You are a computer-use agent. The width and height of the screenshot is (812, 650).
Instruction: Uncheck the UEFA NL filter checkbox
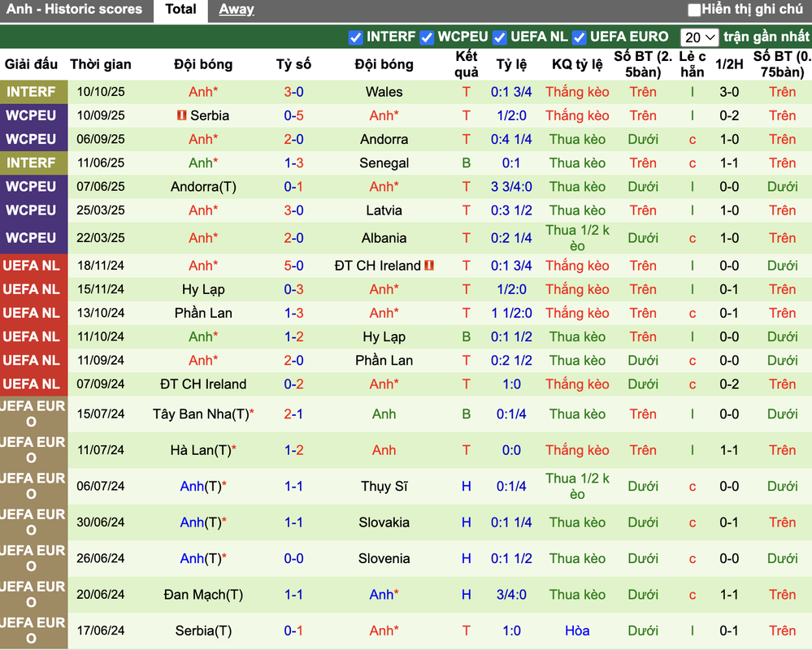click(500, 37)
